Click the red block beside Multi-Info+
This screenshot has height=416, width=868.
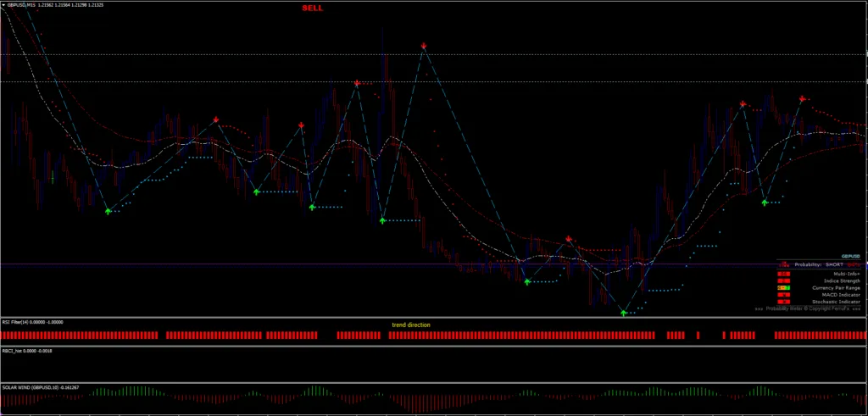[x=783, y=274]
